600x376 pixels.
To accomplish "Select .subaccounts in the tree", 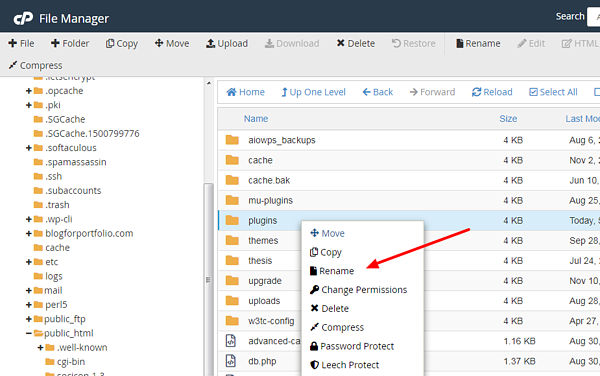I will (x=67, y=190).
